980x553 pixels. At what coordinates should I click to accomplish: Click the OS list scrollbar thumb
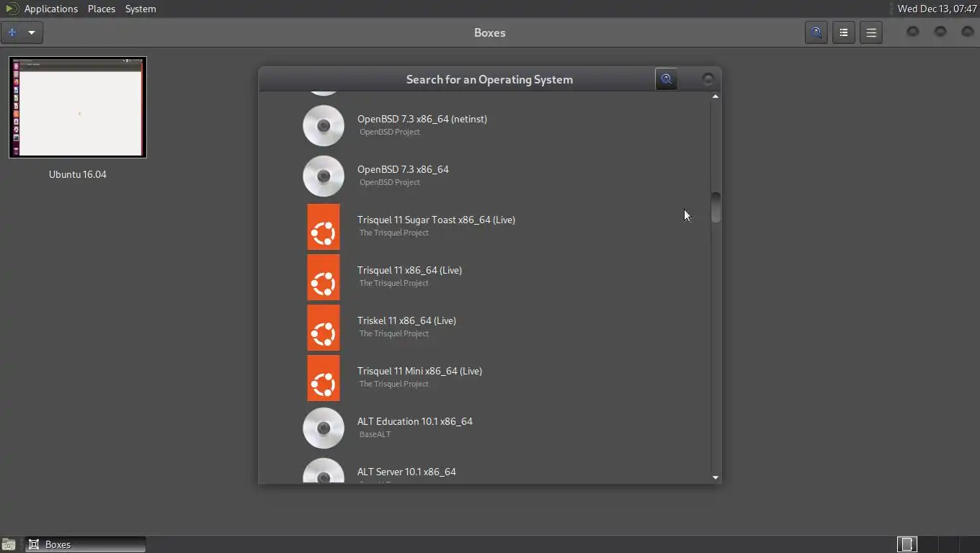tap(716, 207)
